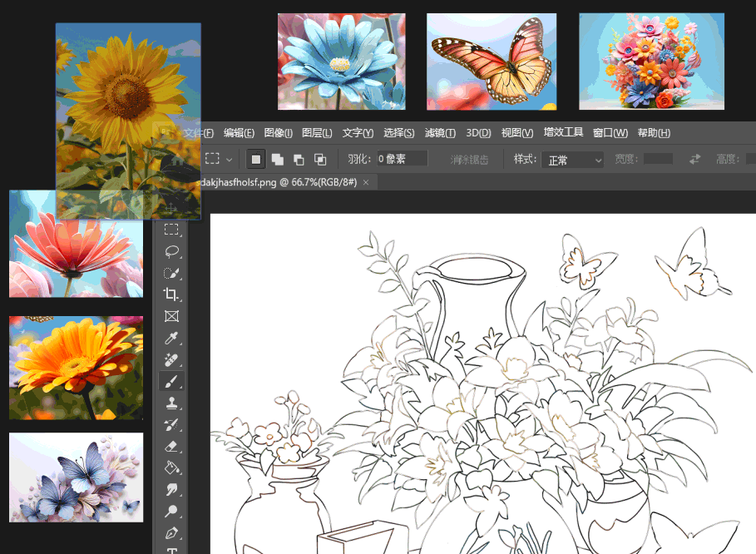Screen dimensions: 756x554
Task: Select the Spot Healing Brush tool
Action: pos(172,359)
